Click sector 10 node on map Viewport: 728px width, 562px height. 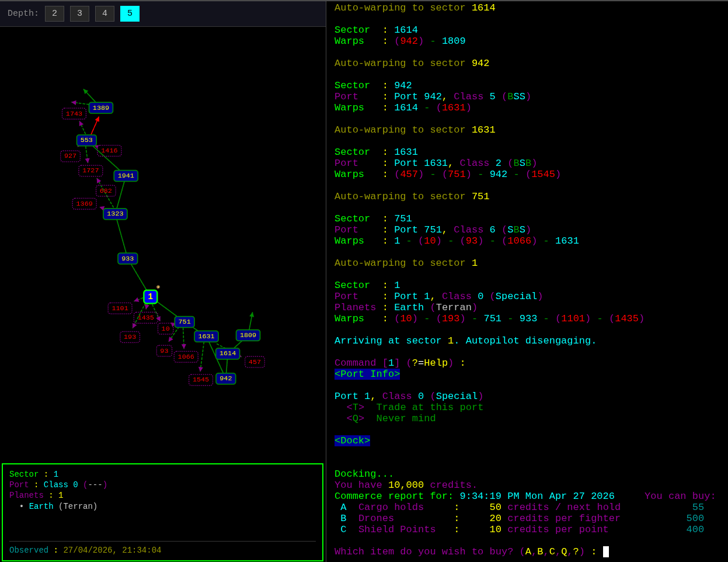coord(166,329)
